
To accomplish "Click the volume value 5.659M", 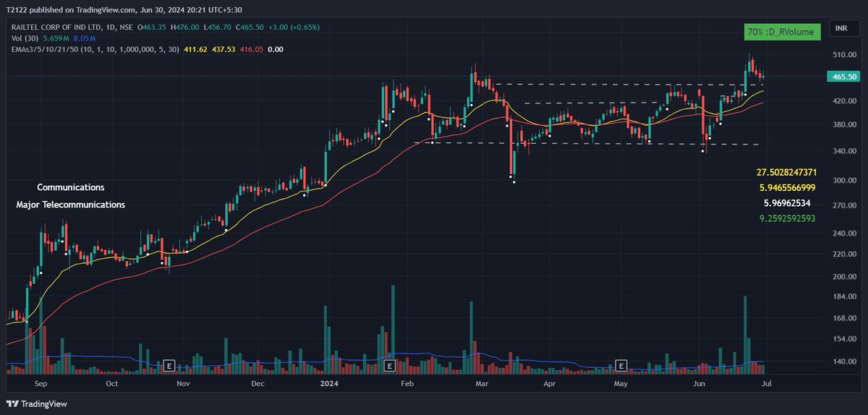I will tap(56, 38).
